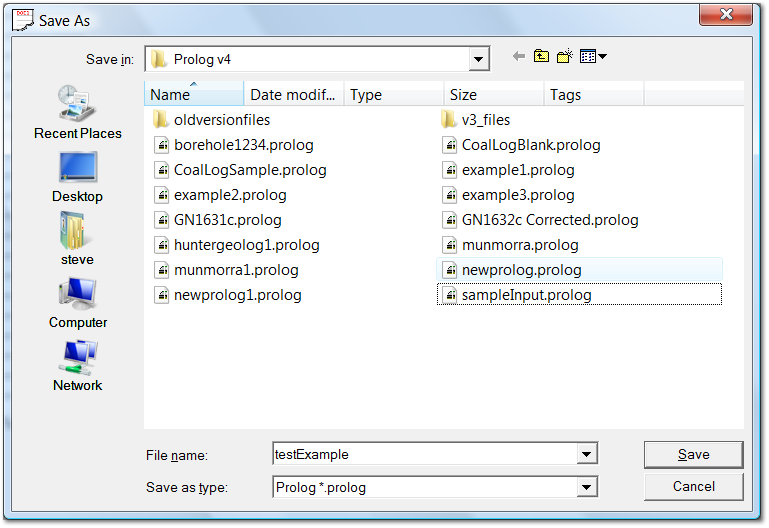The height and width of the screenshot is (528, 769).
Task: Expand the Save in location dropdown
Action: 479,59
